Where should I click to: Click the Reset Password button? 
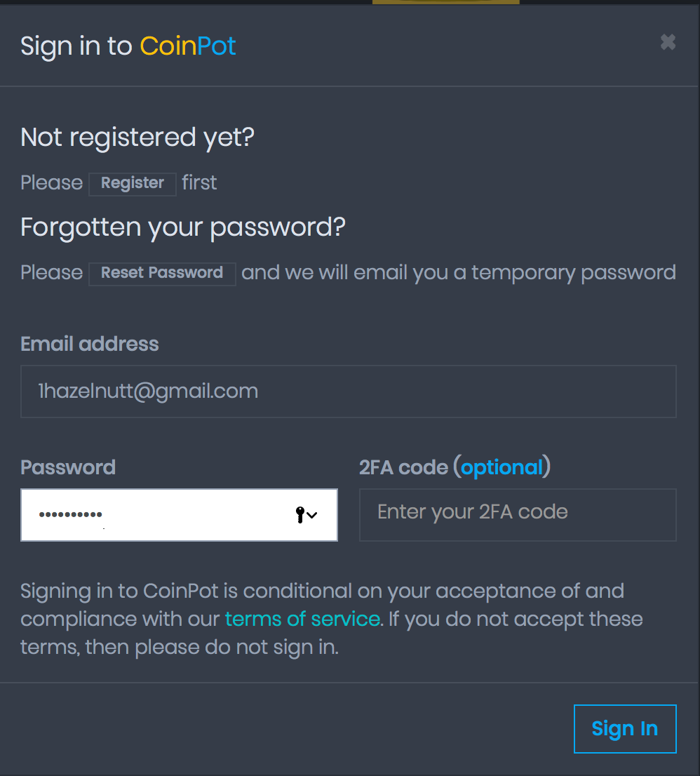162,274
